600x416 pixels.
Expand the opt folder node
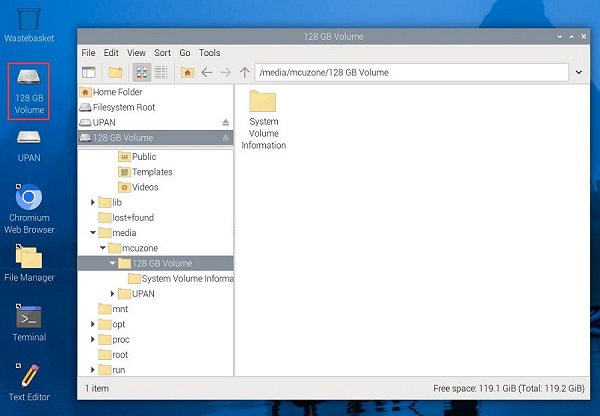pos(93,324)
